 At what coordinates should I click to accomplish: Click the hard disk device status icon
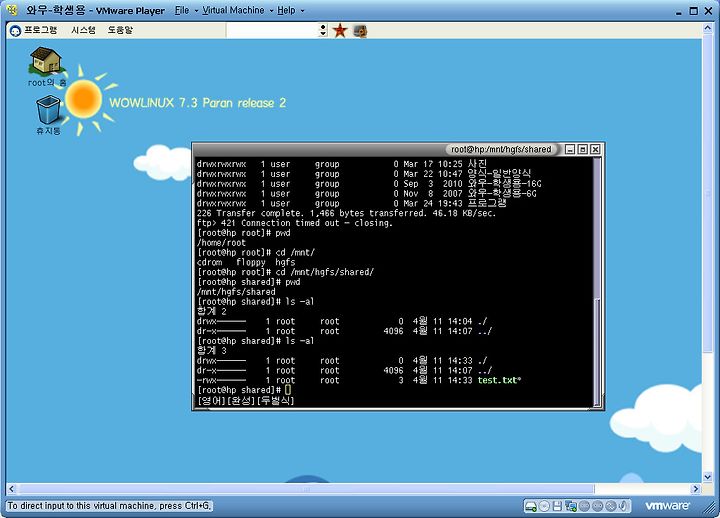coord(531,506)
